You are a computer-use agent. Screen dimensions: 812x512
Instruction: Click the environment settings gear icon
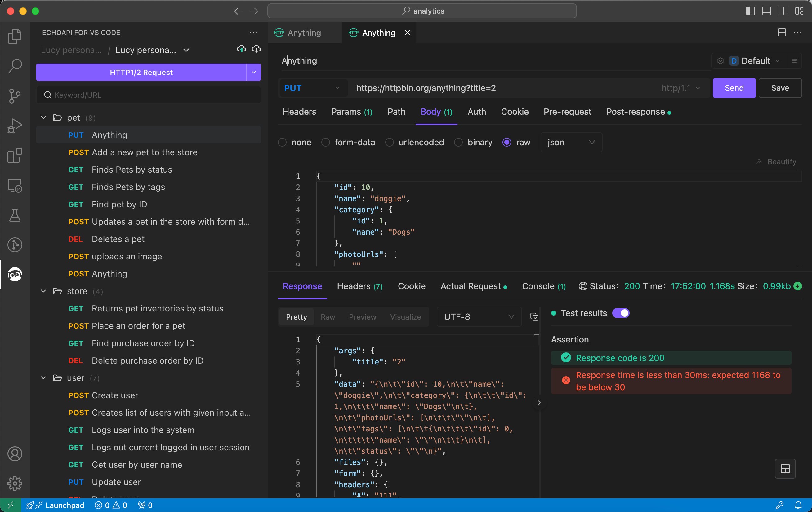click(721, 60)
